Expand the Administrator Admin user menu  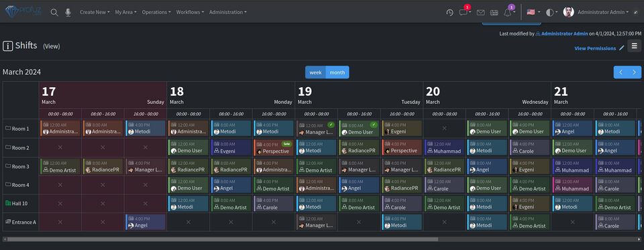(x=603, y=12)
